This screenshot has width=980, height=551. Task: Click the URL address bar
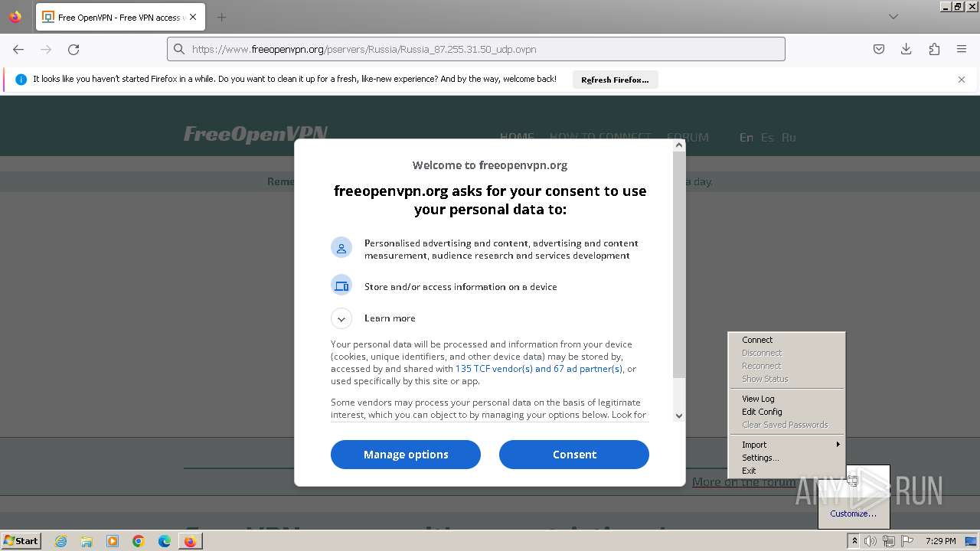click(x=476, y=49)
